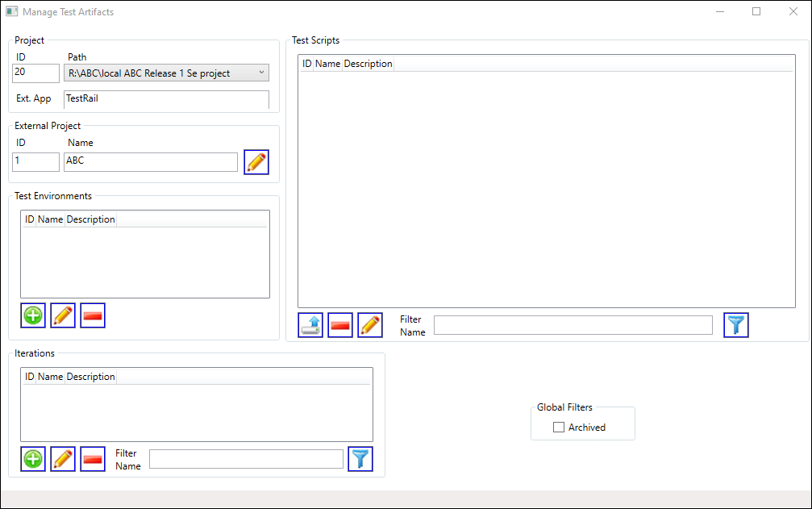Remove the selected Test Environment

point(92,315)
